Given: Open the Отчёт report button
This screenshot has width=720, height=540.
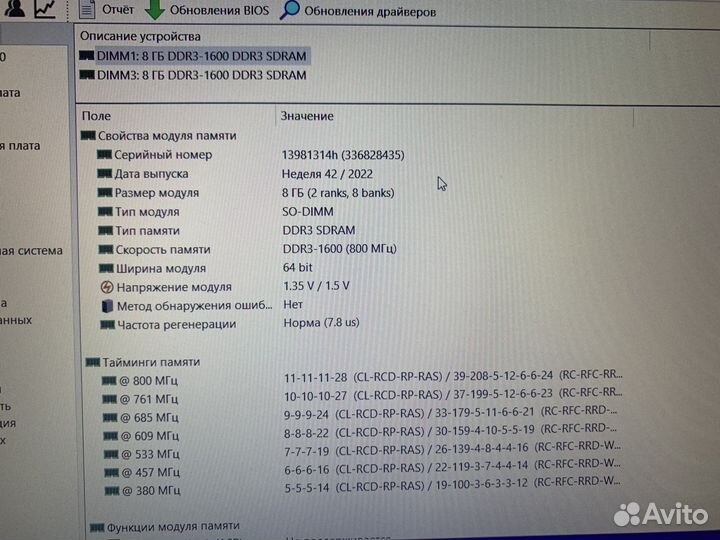Looking at the screenshot, I should [106, 10].
